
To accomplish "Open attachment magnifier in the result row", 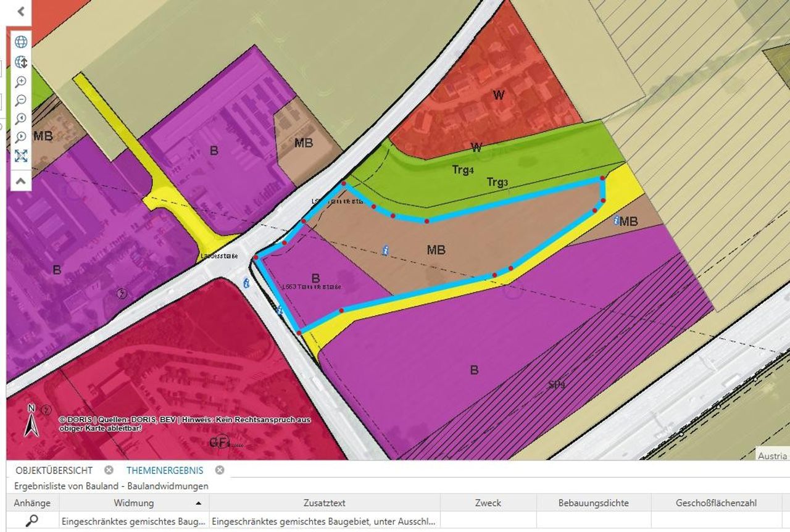I will [32, 521].
